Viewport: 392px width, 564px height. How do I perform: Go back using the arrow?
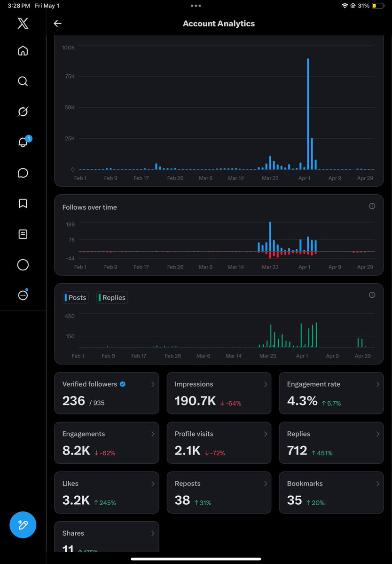click(57, 24)
